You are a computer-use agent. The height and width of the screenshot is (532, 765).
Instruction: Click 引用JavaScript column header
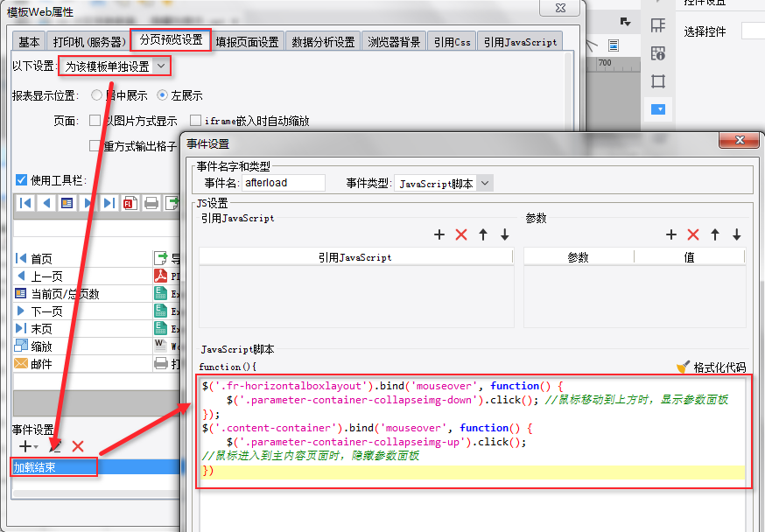(355, 257)
